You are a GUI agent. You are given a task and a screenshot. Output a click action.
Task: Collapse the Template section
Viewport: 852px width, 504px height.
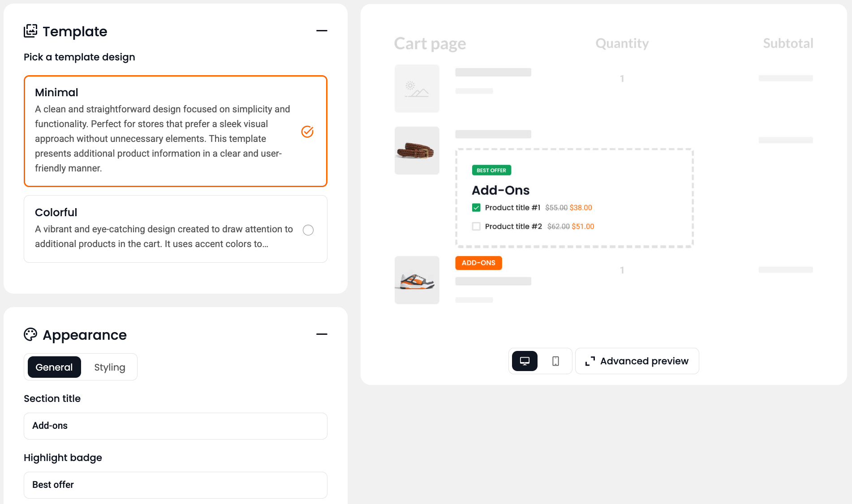click(322, 31)
